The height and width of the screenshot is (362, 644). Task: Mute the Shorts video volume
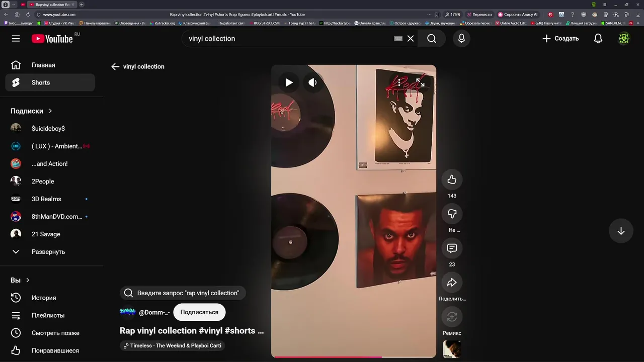point(312,82)
